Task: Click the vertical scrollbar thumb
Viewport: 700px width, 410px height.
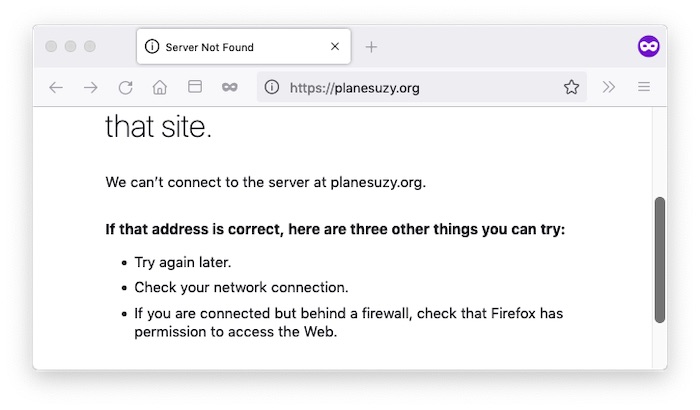Action: point(660,259)
